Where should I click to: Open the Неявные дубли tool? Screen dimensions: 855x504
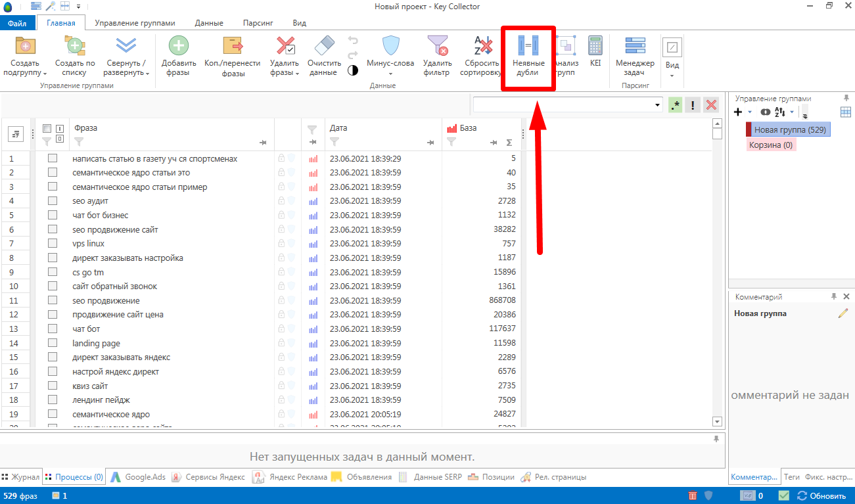pyautogui.click(x=528, y=46)
